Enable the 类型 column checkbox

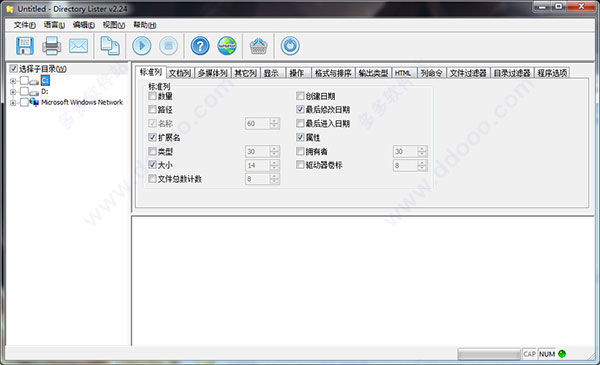(152, 151)
